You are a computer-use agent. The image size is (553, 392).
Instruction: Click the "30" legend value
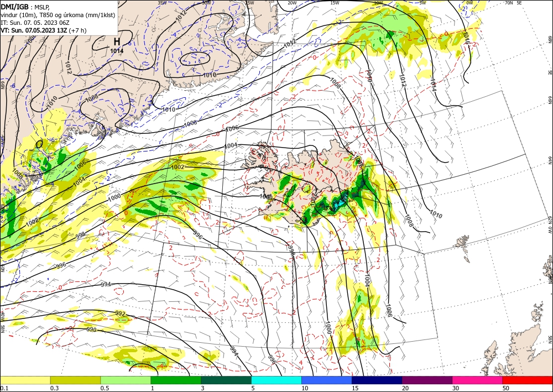click(456, 388)
